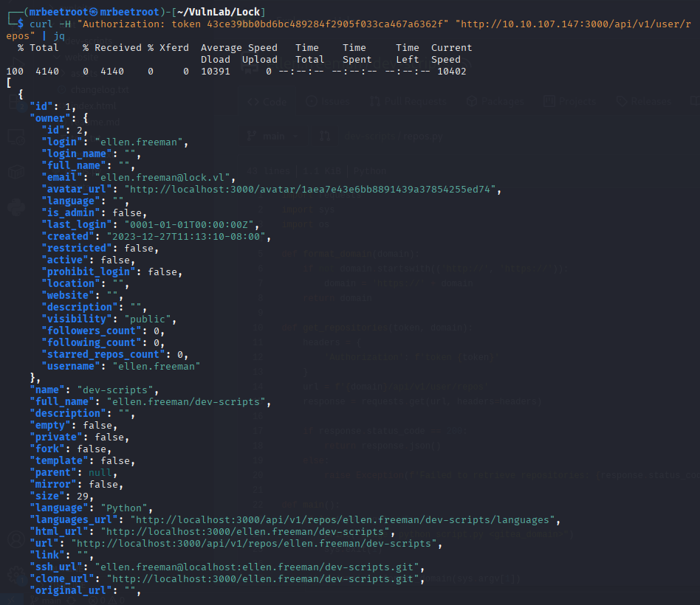
Task: Open changelog.txt in the background file tree
Action: point(100,90)
